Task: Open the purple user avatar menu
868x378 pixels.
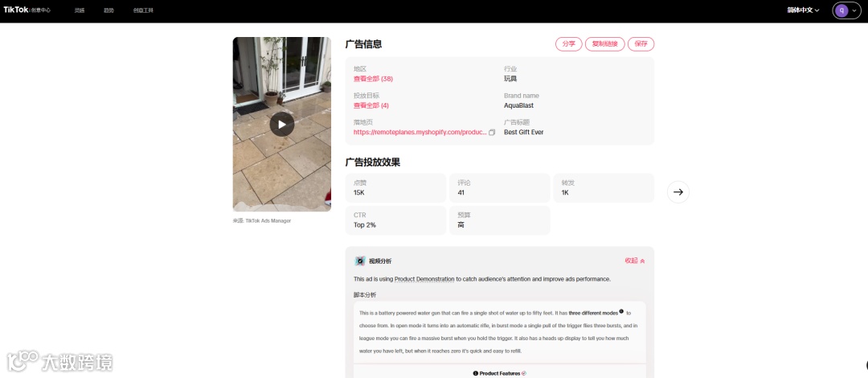Action: 841,10
